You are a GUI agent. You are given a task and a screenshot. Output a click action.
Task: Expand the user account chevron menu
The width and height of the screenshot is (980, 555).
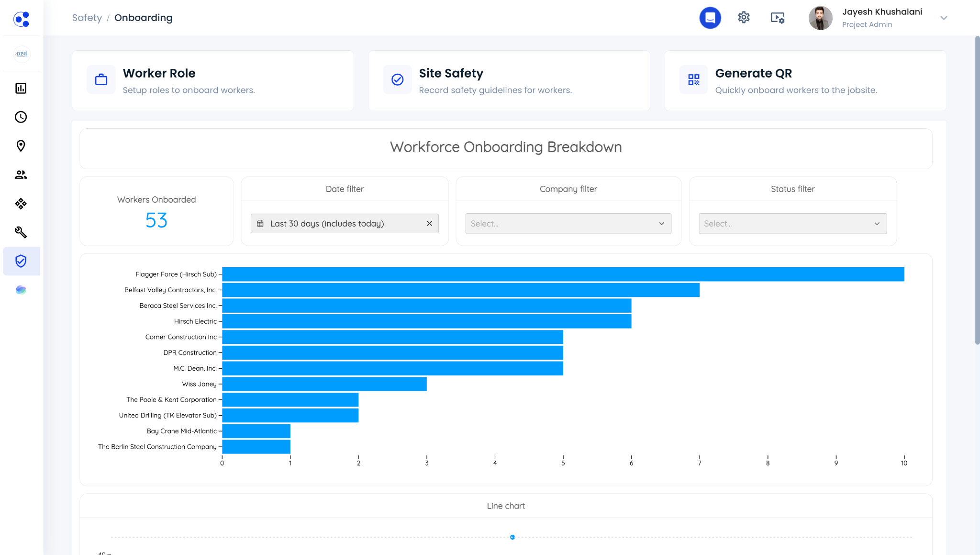click(944, 18)
